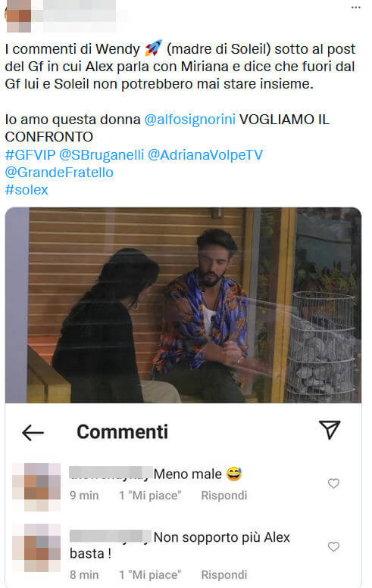Screen dimensions: 372x588
Task: Open the tweet author's profile picture
Action: click(18, 16)
